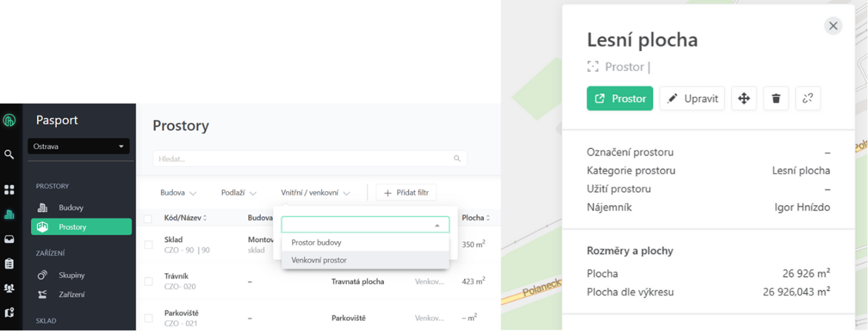The height and width of the screenshot is (331, 868).
Task: Open the Podlaží filter dropdown
Action: tap(238, 193)
